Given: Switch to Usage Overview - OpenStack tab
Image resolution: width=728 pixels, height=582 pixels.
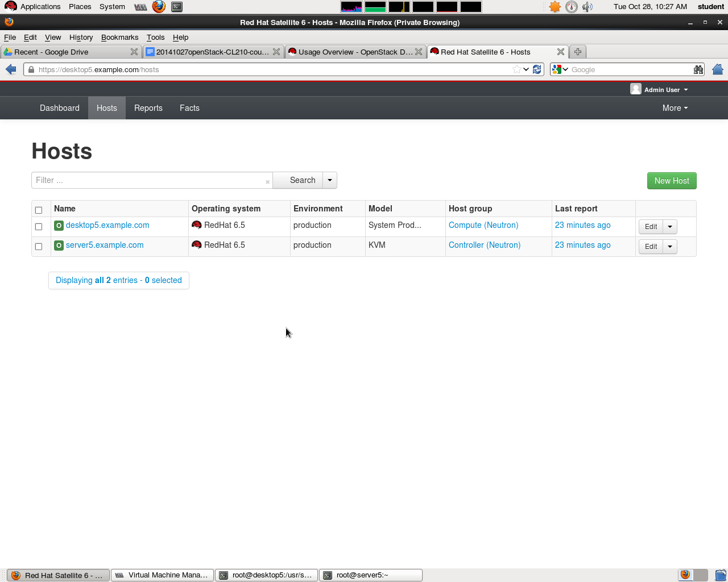Looking at the screenshot, I should [x=355, y=52].
